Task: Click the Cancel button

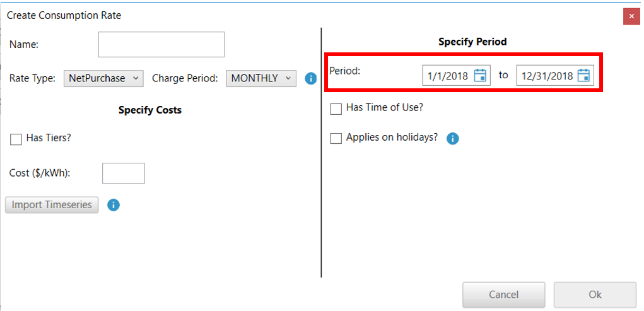Action: click(503, 295)
